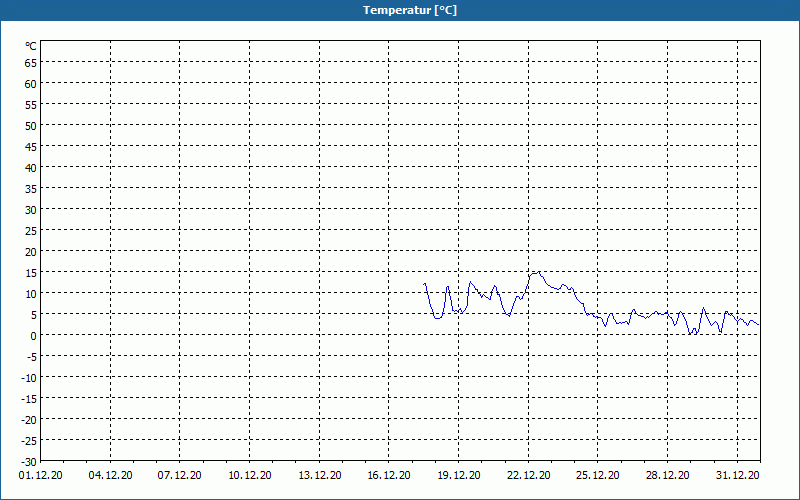This screenshot has width=800, height=500.
Task: Click the 0 y-axis label
Action: click(34, 336)
